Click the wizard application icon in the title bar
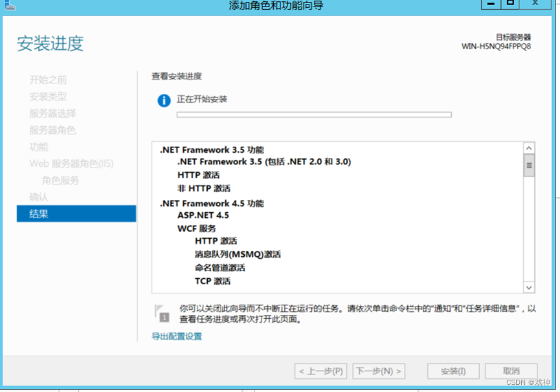This screenshot has width=560, height=392. [x=8, y=5]
